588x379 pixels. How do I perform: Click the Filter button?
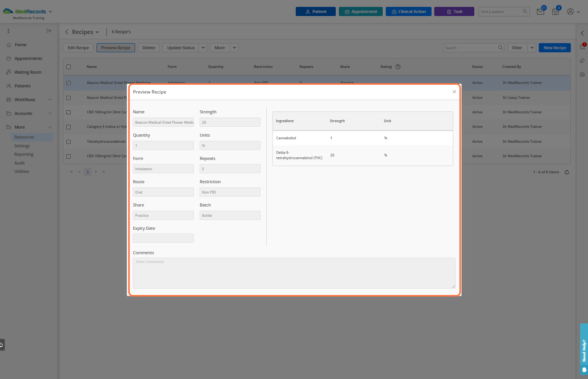point(517,48)
